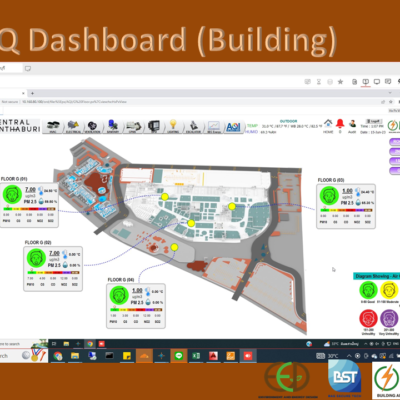Image resolution: width=400 pixels, height=400 pixels.
Task: Click the fourth purple side button on the right
Action: (395, 171)
